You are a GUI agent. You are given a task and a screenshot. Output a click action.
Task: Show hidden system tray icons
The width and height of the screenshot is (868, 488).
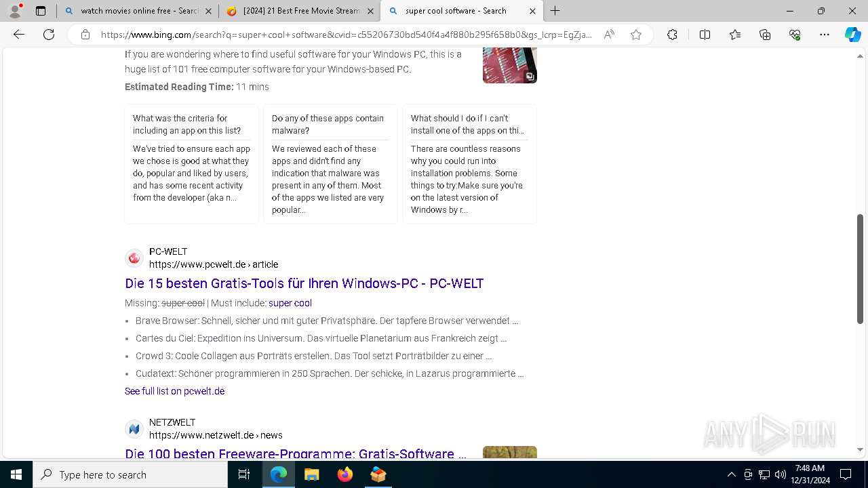pos(731,474)
